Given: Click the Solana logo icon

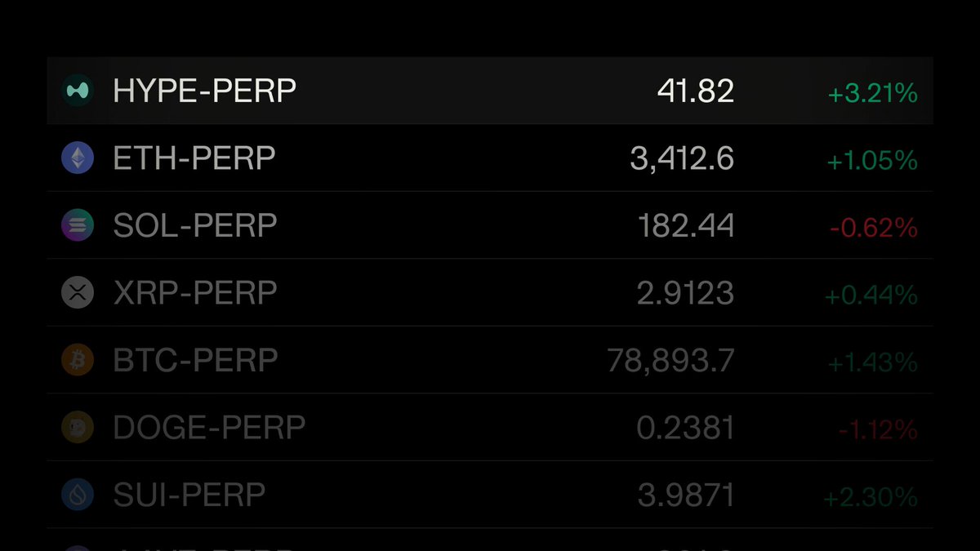Looking at the screenshot, I should coord(78,224).
